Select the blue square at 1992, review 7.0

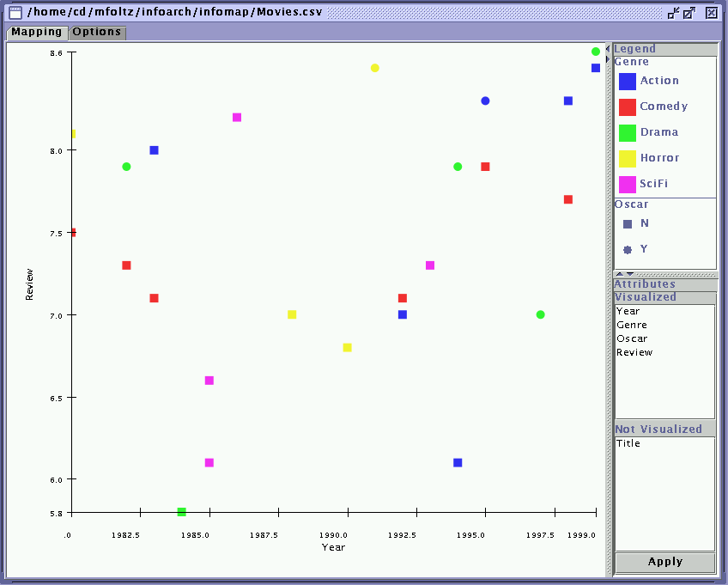(403, 314)
